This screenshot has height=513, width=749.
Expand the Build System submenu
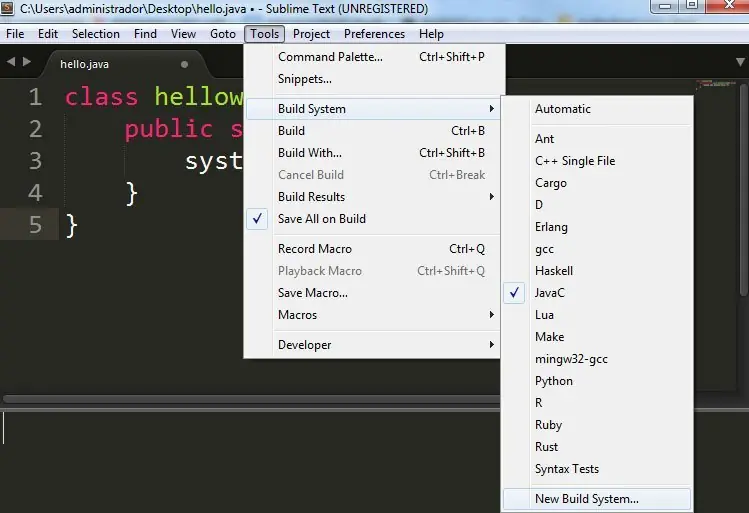click(373, 109)
